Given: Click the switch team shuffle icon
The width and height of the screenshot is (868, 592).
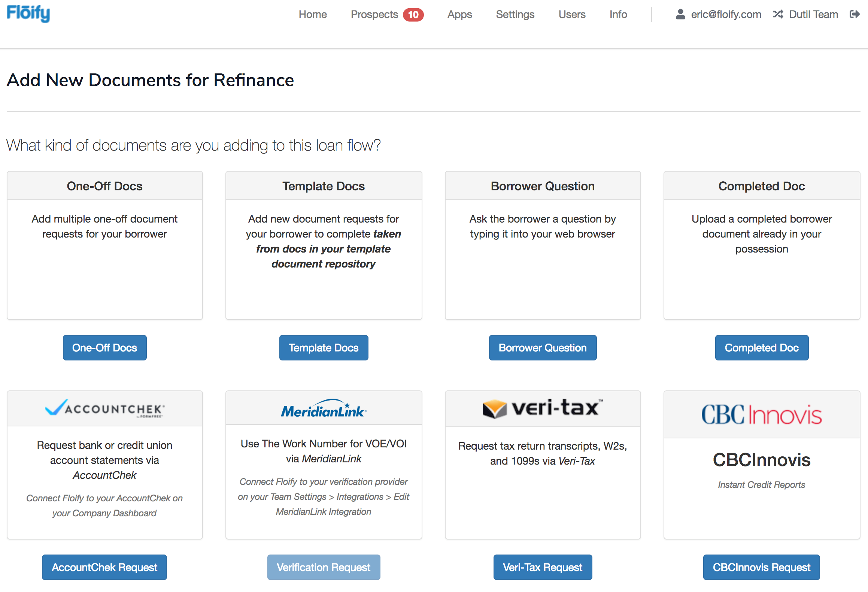Looking at the screenshot, I should 778,14.
